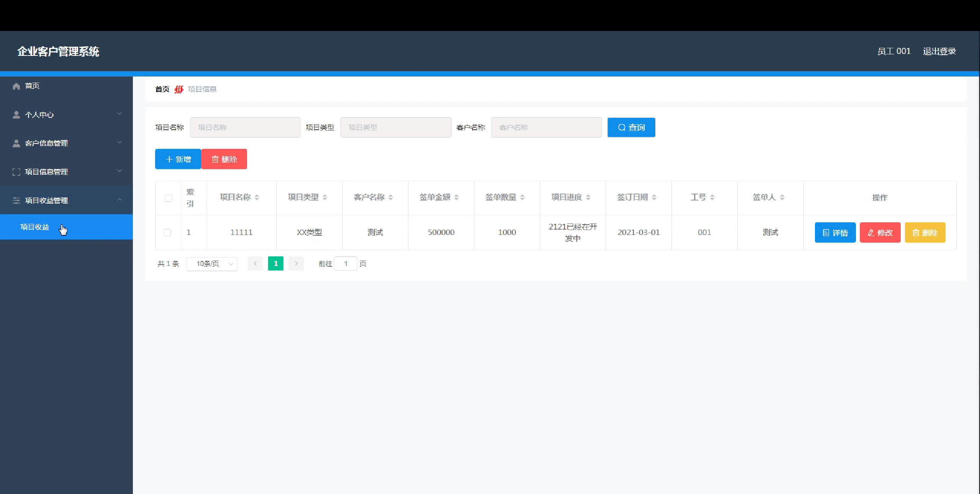Click the 项目收益管理 sliders icon

[16, 201]
